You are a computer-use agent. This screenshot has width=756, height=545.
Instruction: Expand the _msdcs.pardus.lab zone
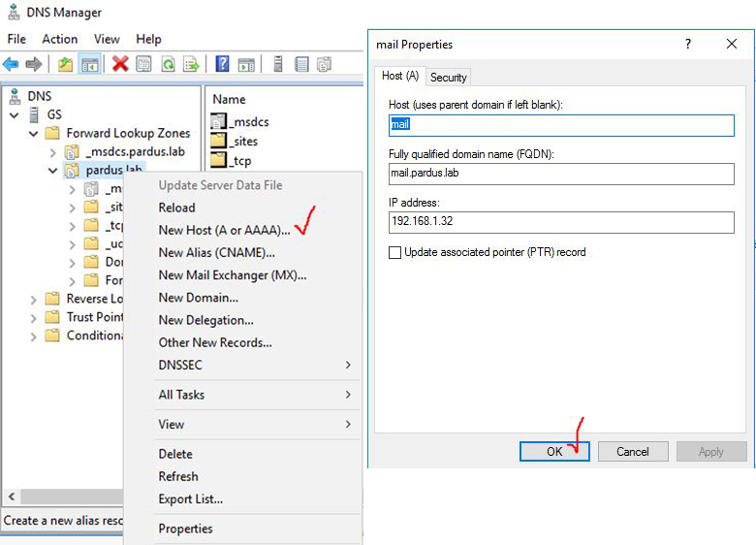(52, 153)
